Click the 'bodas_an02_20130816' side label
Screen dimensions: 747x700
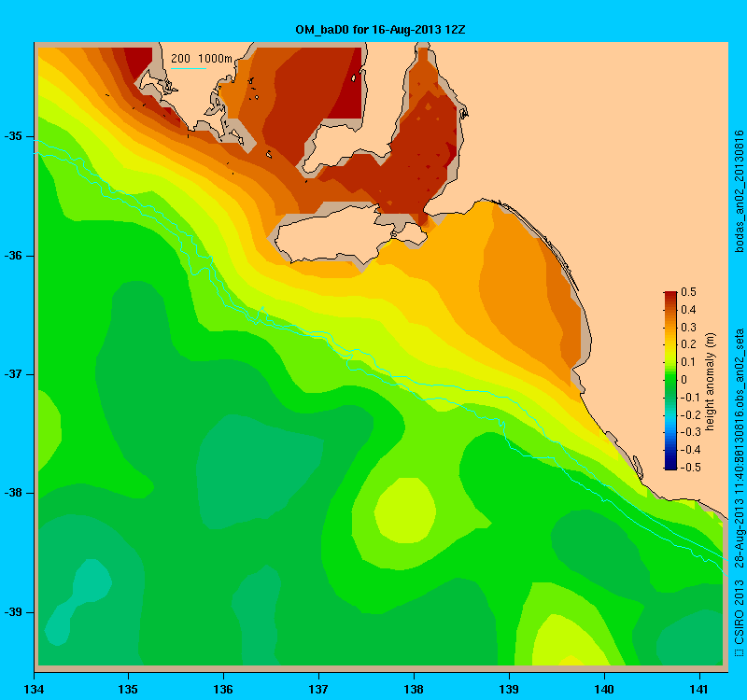(x=739, y=191)
